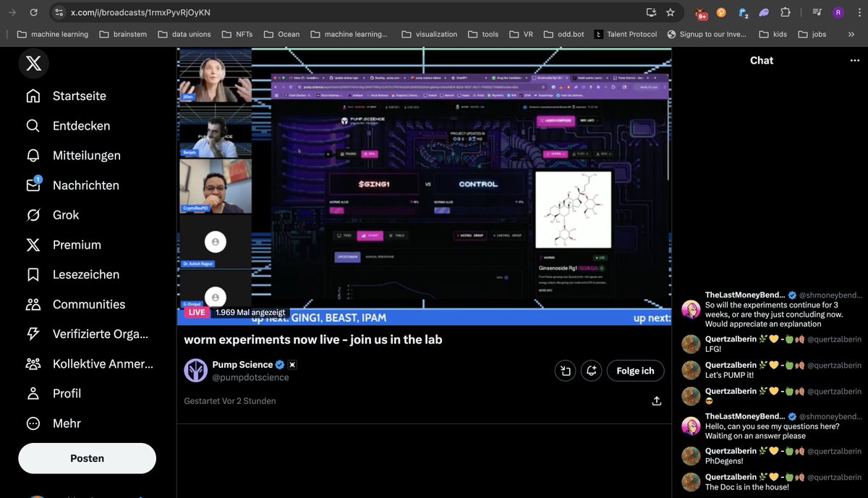Image resolution: width=868 pixels, height=498 pixels.
Task: Click TheLastMoneyBend... name on experiments question
Action: click(x=745, y=295)
